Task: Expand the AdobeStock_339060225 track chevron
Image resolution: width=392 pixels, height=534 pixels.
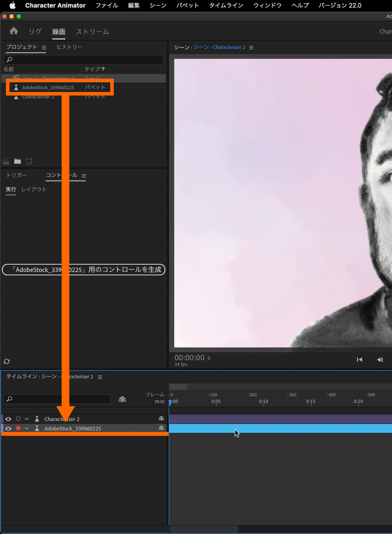Action: tap(27, 428)
